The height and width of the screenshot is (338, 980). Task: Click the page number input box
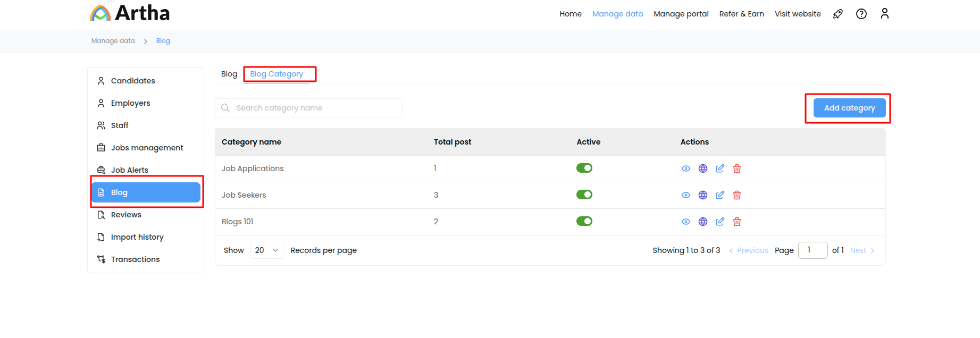pyautogui.click(x=813, y=250)
